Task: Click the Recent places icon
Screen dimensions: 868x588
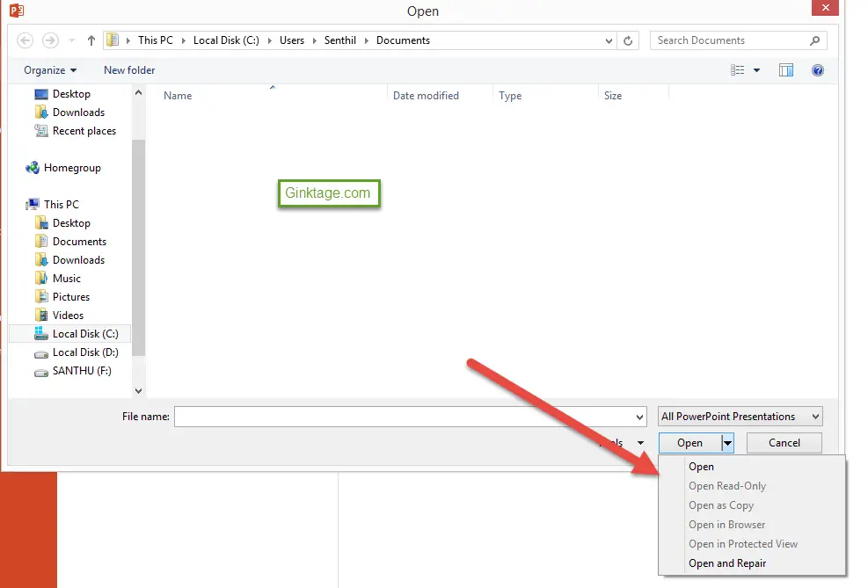Action: pyautogui.click(x=41, y=131)
